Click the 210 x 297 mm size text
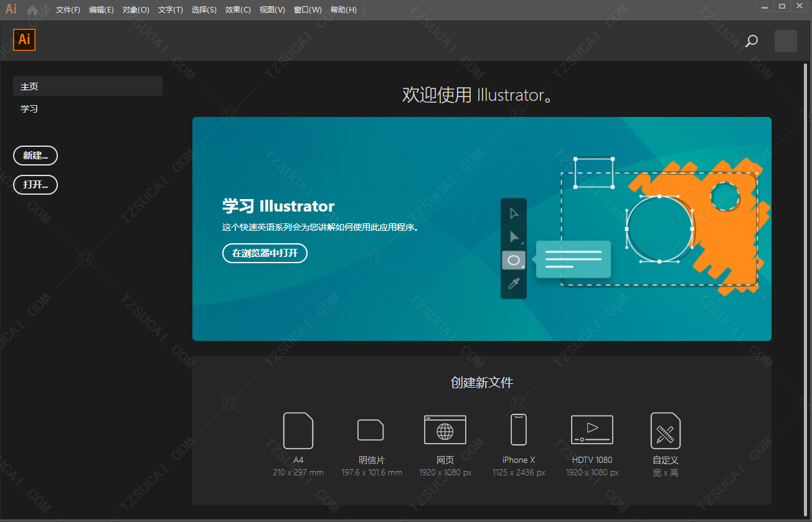 pyautogui.click(x=298, y=473)
